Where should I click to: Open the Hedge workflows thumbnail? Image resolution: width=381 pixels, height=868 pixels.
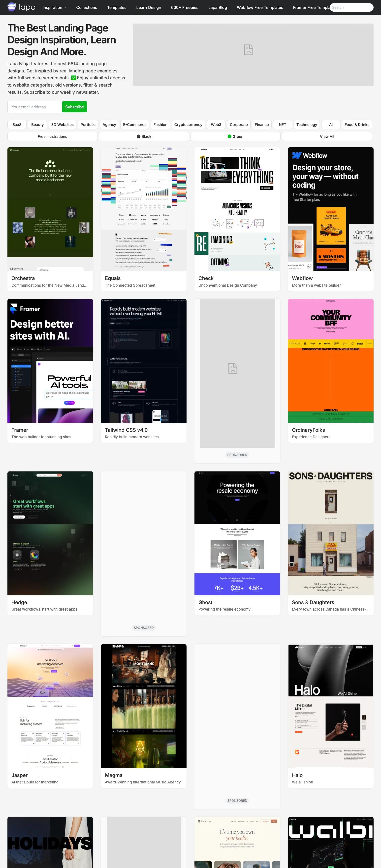tap(50, 533)
